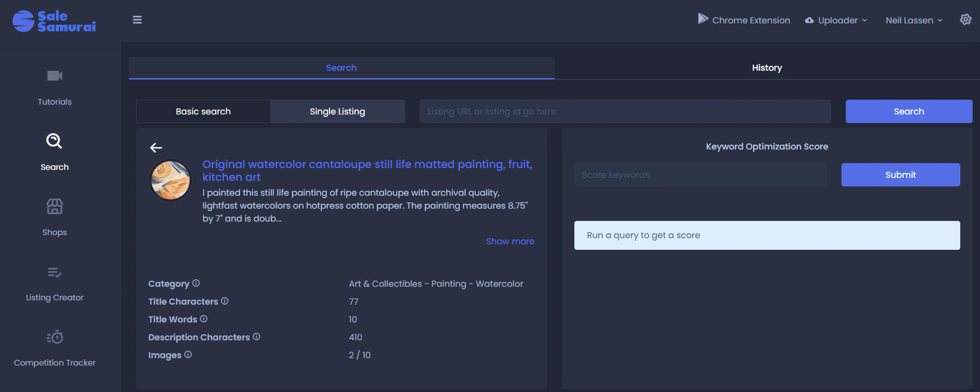Expand the Uploader dropdown menu
980x392 pixels.
836,20
